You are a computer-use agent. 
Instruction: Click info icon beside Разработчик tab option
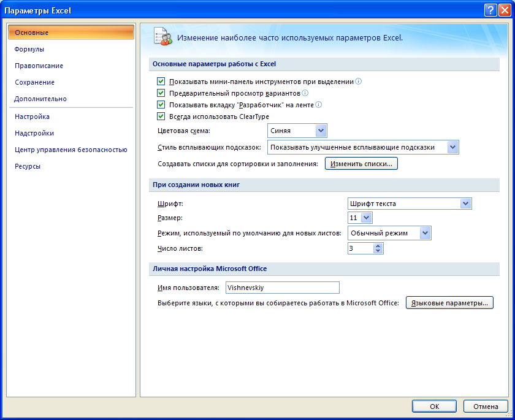tap(318, 105)
